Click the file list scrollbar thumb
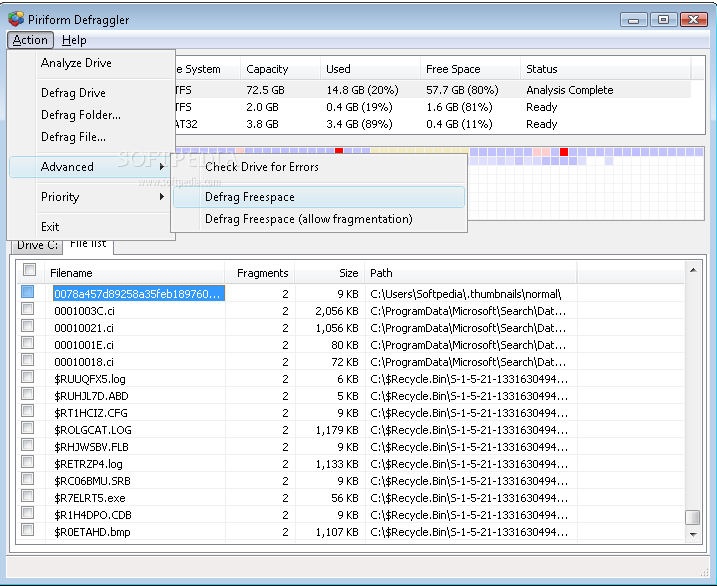This screenshot has height=586, width=717. click(693, 517)
